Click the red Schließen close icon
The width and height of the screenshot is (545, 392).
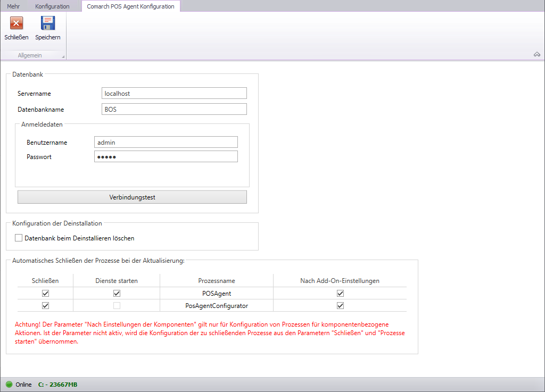tap(16, 23)
